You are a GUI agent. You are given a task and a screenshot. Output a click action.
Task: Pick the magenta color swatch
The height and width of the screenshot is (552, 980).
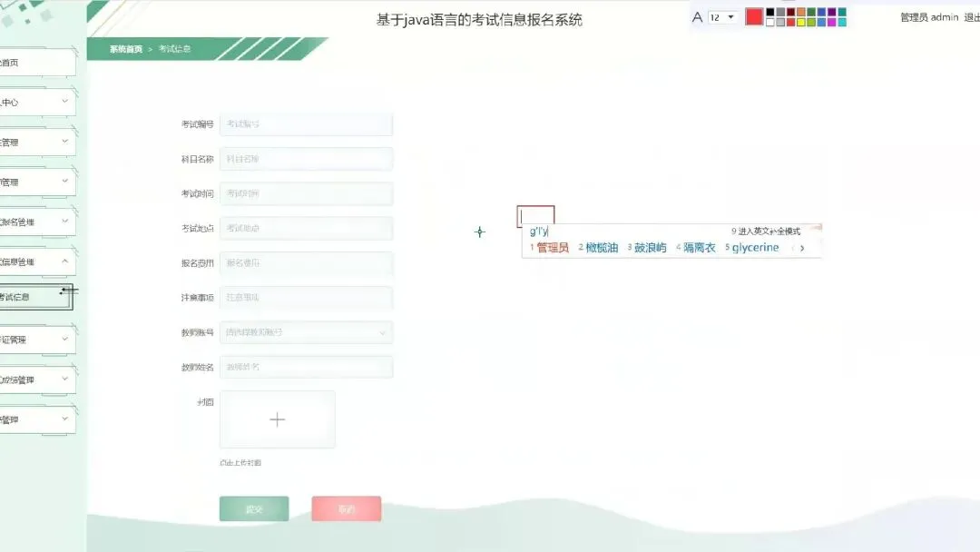(832, 22)
